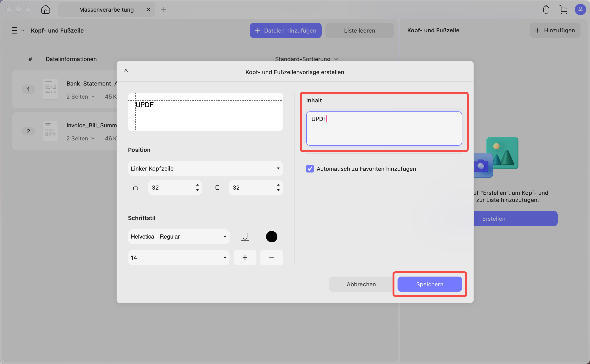Go to the home screen icon
The width and height of the screenshot is (590, 364).
(x=45, y=10)
